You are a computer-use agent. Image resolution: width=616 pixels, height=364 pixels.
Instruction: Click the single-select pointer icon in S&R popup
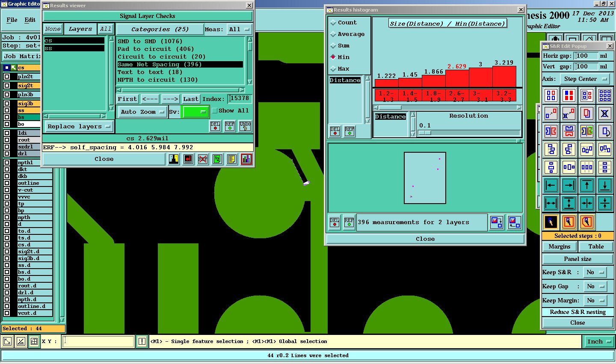[551, 222]
